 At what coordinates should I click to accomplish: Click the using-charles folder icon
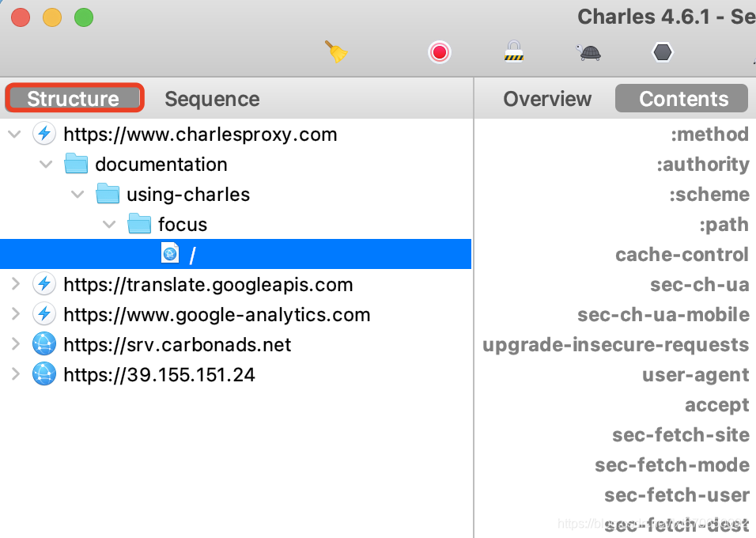click(x=108, y=193)
